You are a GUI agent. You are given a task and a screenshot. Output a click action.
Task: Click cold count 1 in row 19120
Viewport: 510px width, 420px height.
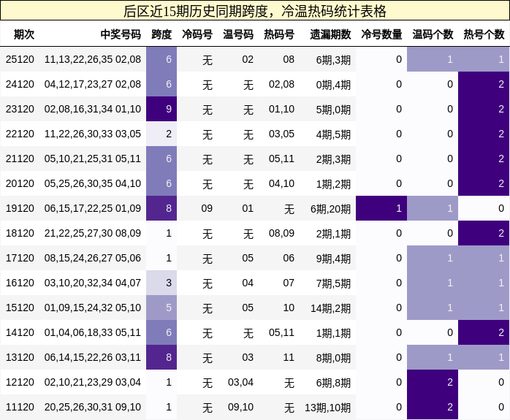click(381, 208)
